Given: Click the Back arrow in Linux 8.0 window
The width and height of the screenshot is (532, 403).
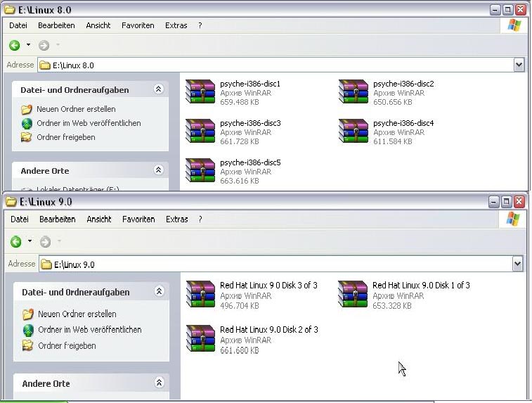Looking at the screenshot, I should tap(15, 45).
